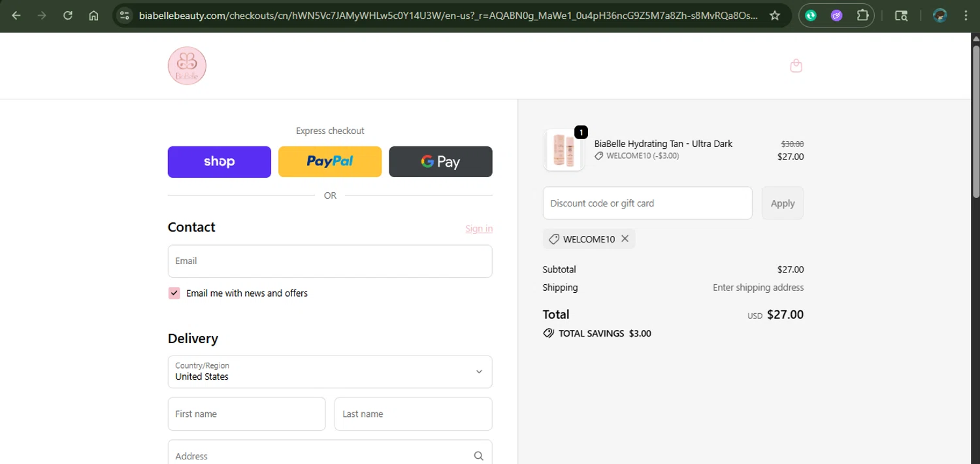The height and width of the screenshot is (464, 980).
Task: Click the browser forward arrow
Action: (42, 16)
